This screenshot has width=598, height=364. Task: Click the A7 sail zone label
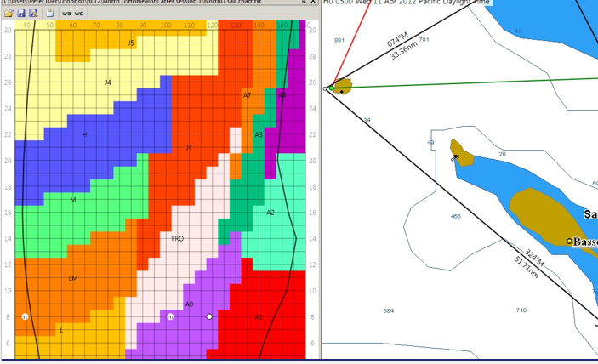point(248,95)
